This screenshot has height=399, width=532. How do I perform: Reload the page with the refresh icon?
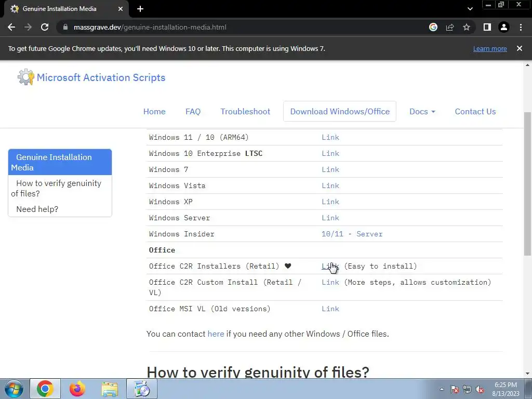point(45,27)
